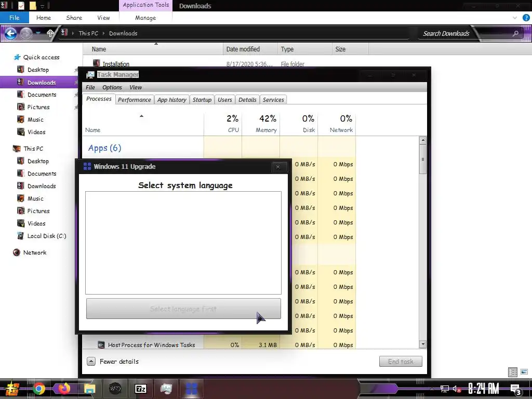Open the App history tab
Viewport: 532px width, 399px height.
click(171, 100)
